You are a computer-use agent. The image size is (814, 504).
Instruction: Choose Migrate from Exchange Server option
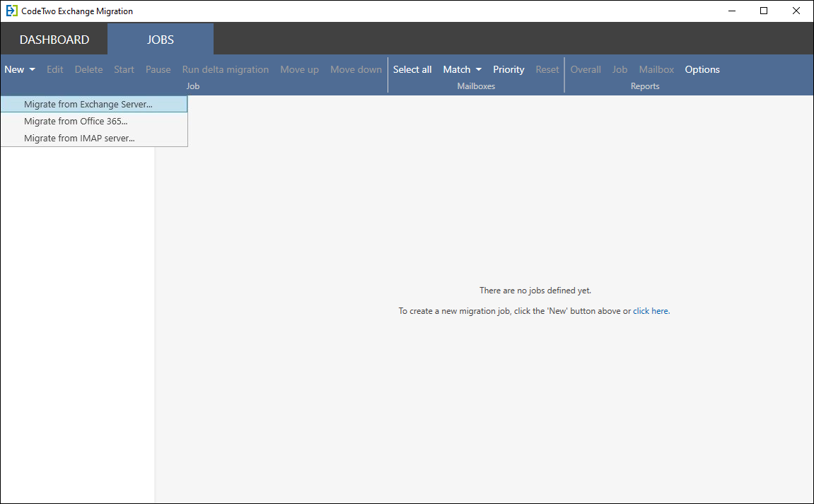pyautogui.click(x=94, y=105)
